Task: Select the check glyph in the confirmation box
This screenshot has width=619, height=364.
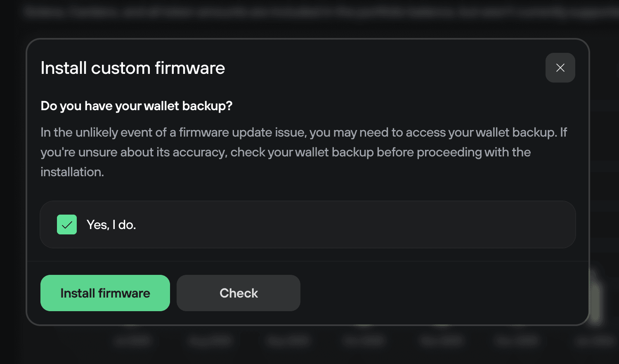Action: point(66,225)
